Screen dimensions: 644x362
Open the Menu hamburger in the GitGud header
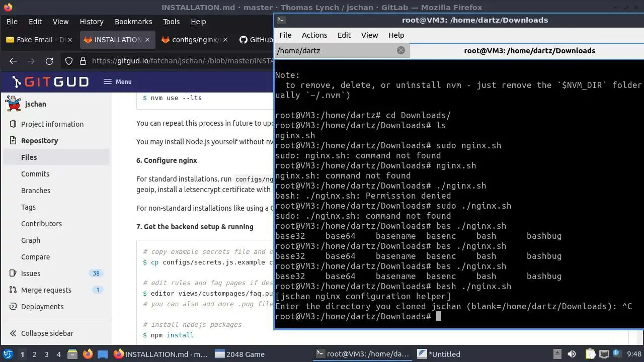coord(118,81)
